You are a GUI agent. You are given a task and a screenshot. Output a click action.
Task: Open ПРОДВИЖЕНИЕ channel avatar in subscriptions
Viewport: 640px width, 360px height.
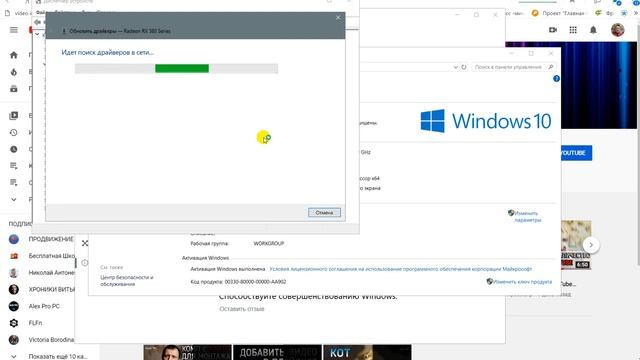click(14, 239)
